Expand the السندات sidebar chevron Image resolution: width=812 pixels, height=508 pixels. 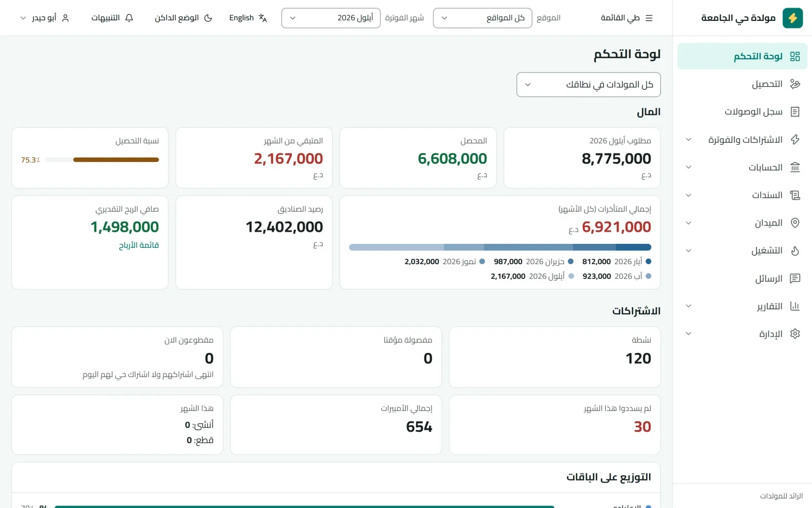(x=688, y=195)
